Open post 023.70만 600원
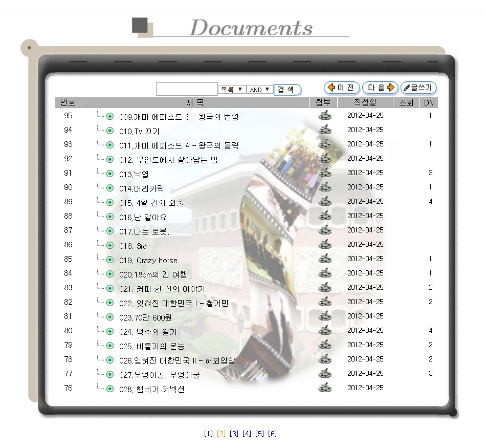486x448 pixels. [x=145, y=317]
